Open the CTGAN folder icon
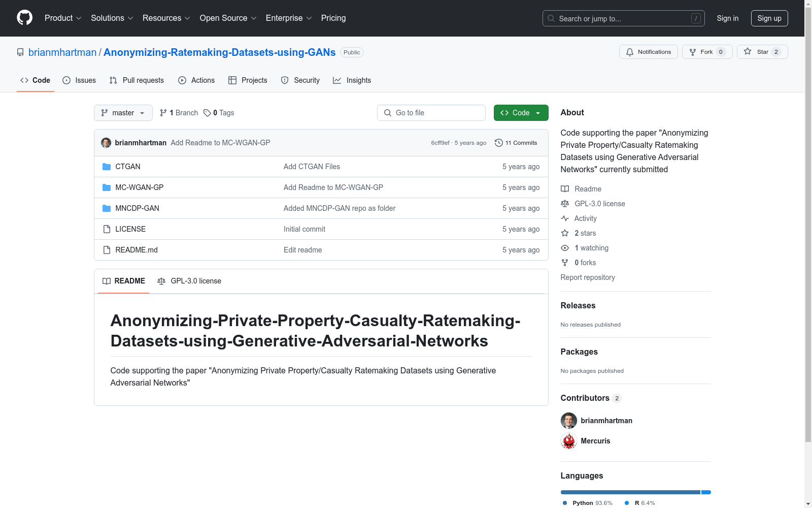This screenshot has height=508, width=812. (107, 167)
